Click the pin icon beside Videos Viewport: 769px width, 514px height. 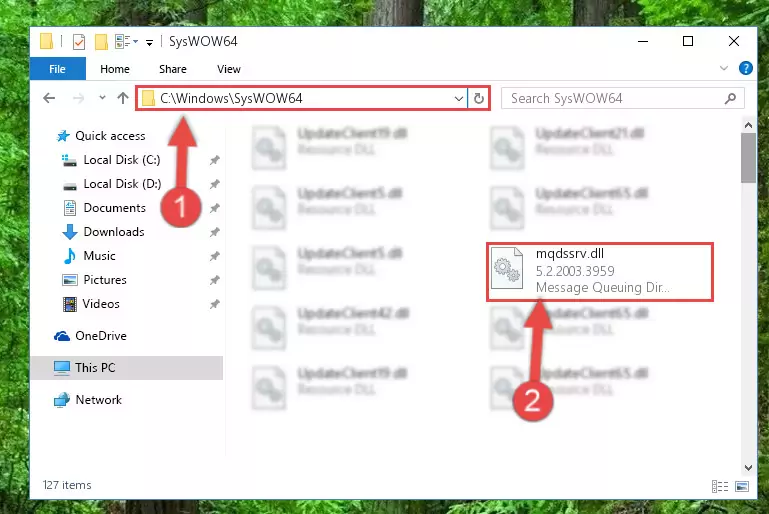[x=214, y=304]
